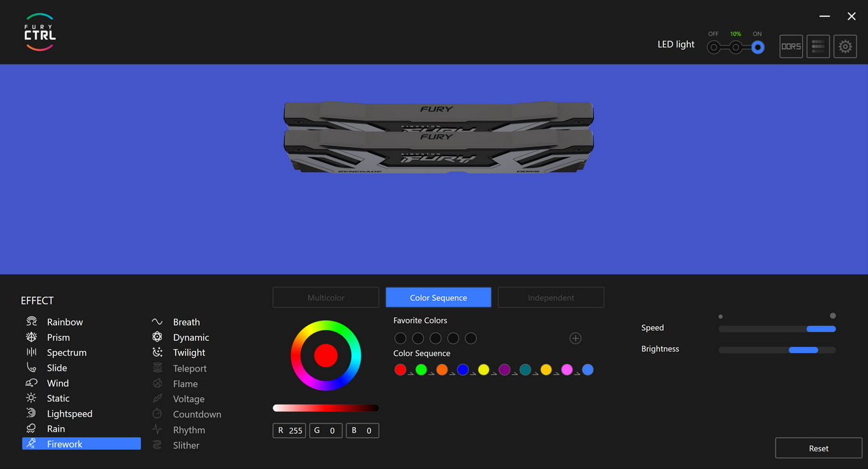
Task: Click the Twilight effect label
Action: 189,352
